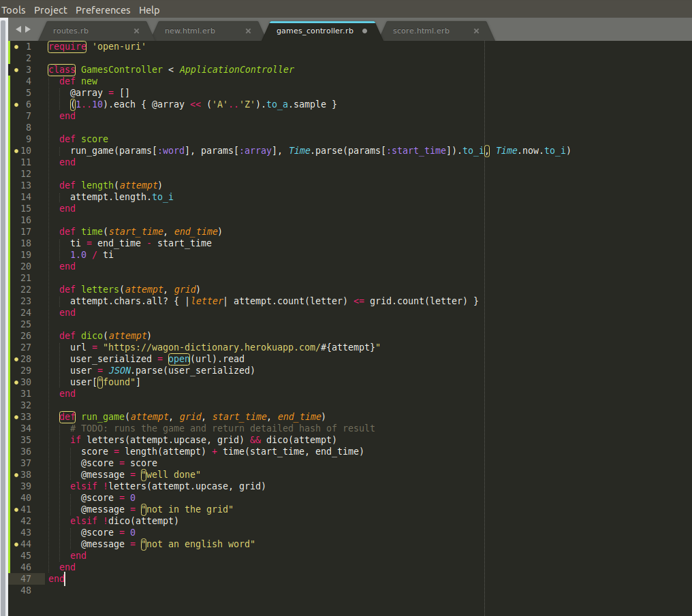This screenshot has width=692, height=616.
Task: Click line number 47 in the gutter
Action: coord(26,579)
